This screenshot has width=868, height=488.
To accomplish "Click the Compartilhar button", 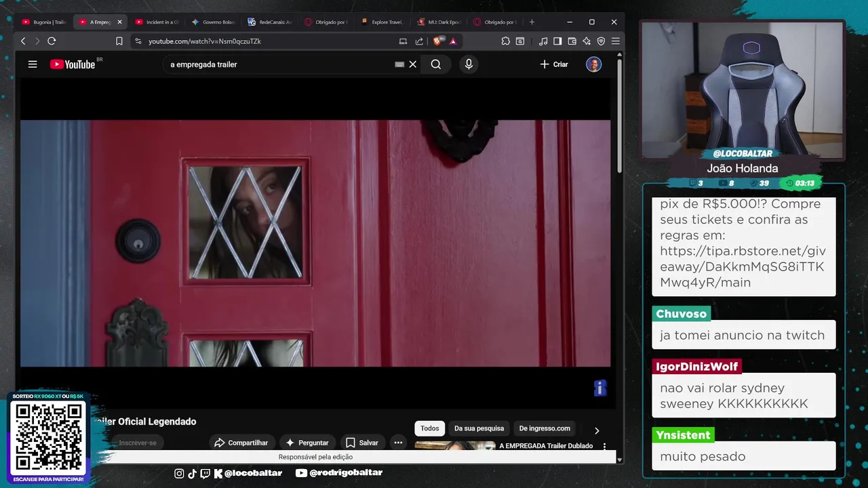I will point(241,443).
